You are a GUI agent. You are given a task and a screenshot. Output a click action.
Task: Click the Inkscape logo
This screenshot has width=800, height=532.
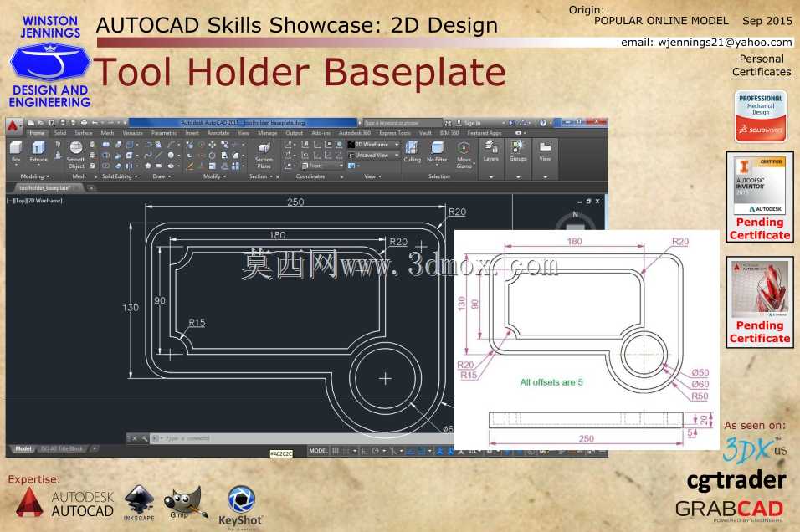tap(139, 503)
